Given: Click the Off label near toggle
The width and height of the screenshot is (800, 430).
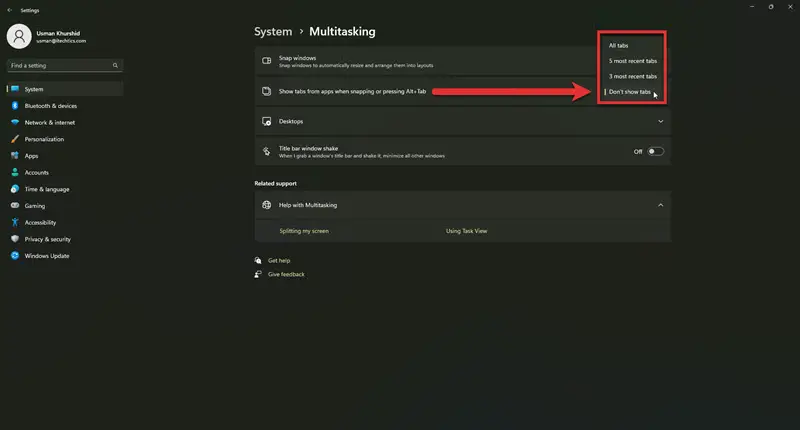Looking at the screenshot, I should [638, 151].
